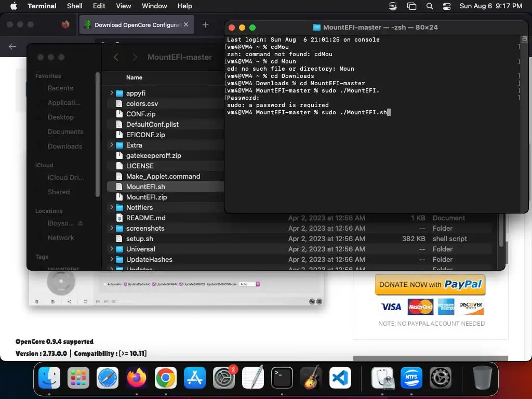Select the Download OpenCore Configurator tab

point(137,25)
